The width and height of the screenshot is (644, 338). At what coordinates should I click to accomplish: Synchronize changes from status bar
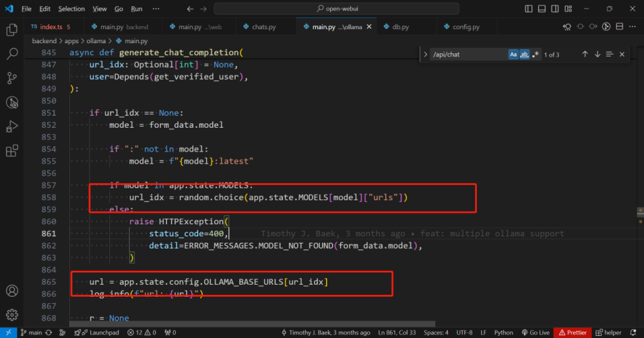[x=49, y=333]
